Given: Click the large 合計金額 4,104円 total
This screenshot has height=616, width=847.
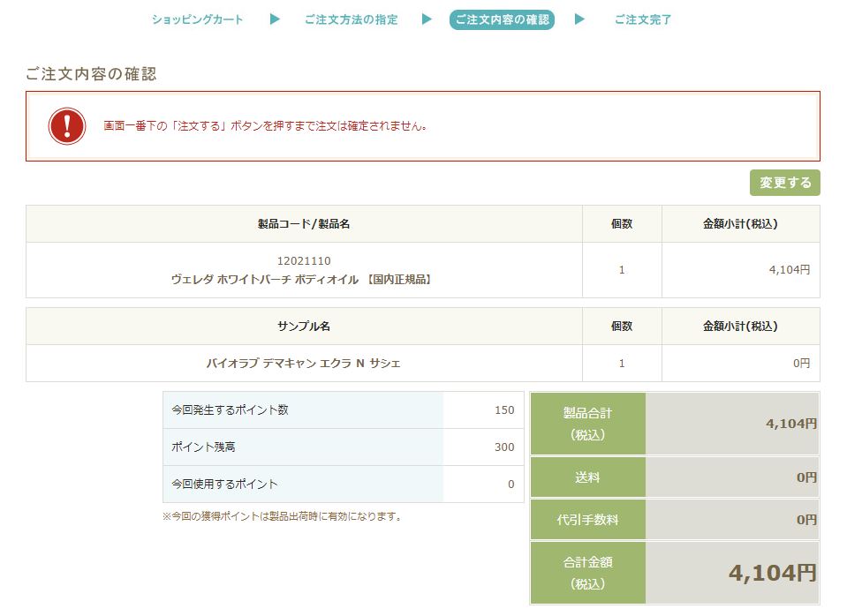Looking at the screenshot, I should click(773, 573).
